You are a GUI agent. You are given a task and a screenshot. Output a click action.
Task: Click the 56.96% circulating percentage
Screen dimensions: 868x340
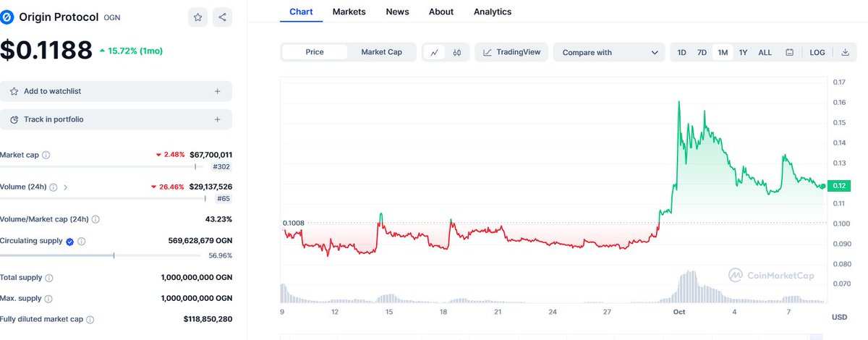click(220, 255)
